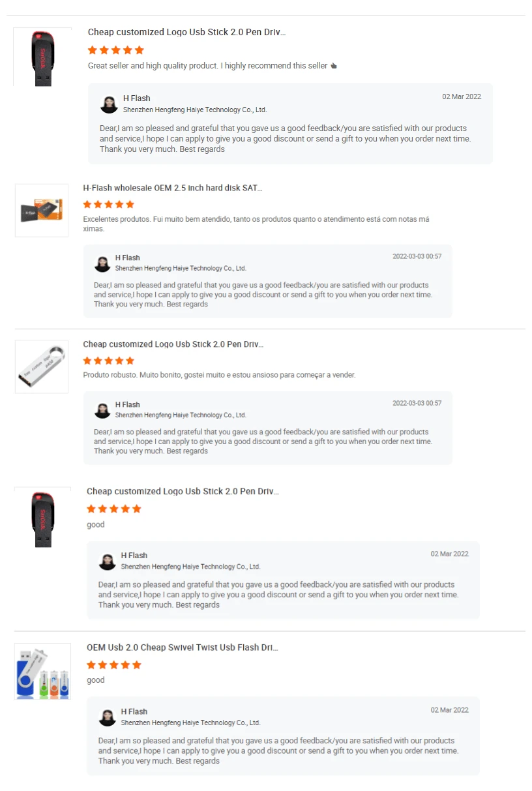
Task: Click product title above 'Great seller' review
Action: pos(186,32)
